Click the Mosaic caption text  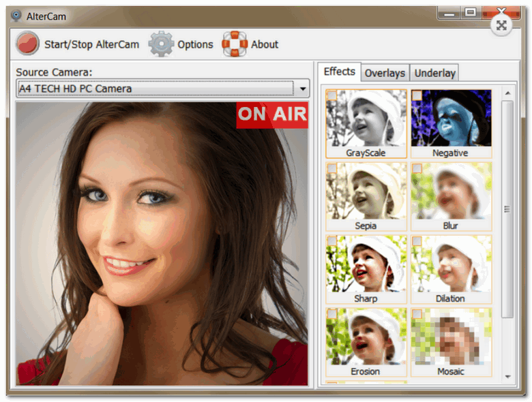click(450, 371)
